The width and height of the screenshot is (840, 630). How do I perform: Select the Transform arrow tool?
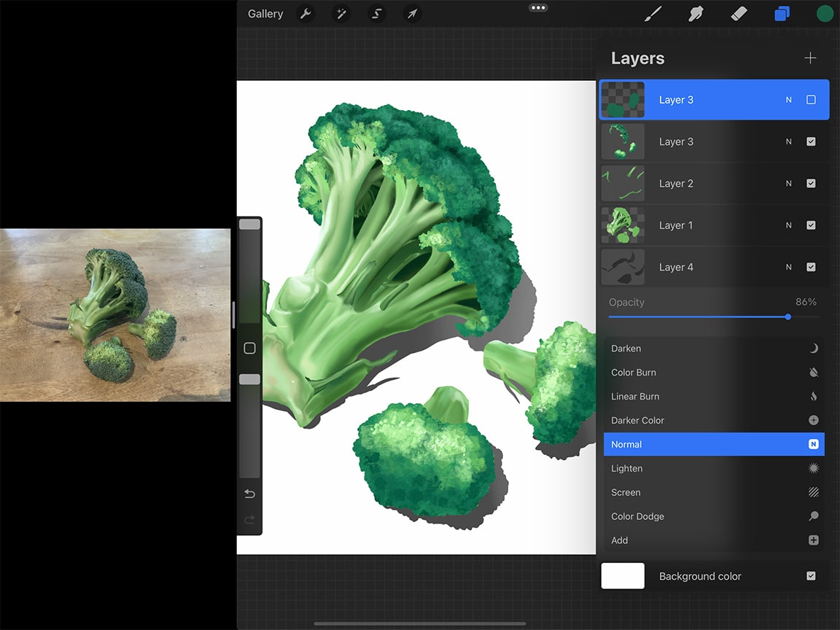(411, 13)
